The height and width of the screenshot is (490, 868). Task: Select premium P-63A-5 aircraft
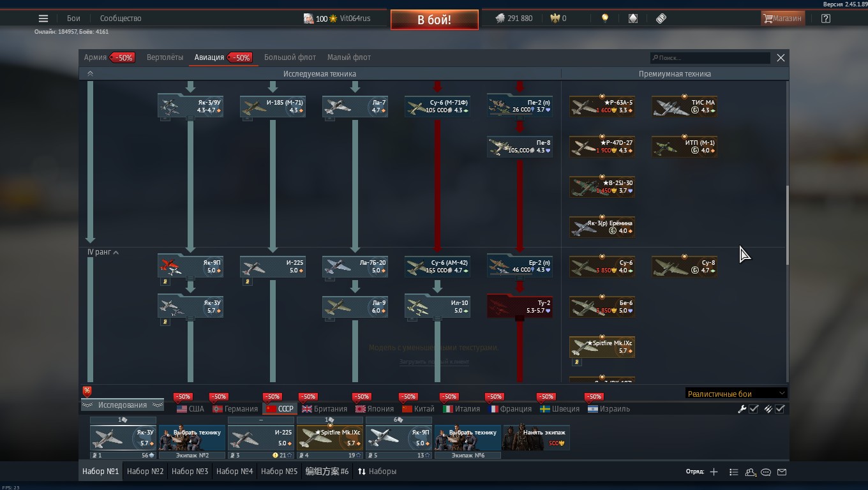pos(602,106)
